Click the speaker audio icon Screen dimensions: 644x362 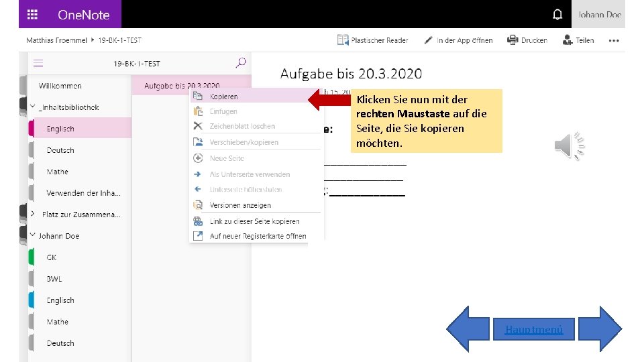click(570, 145)
